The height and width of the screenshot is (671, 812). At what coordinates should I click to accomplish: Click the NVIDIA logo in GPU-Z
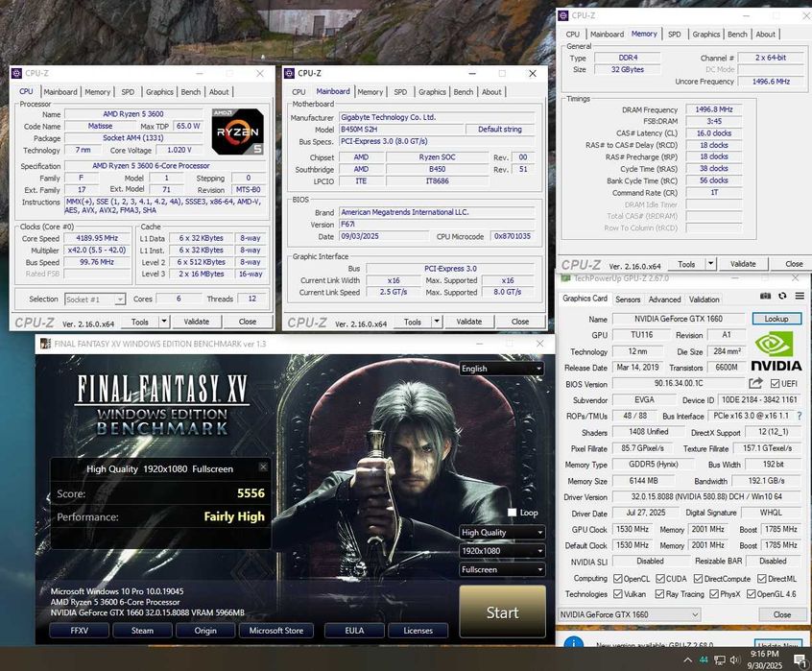(x=776, y=351)
